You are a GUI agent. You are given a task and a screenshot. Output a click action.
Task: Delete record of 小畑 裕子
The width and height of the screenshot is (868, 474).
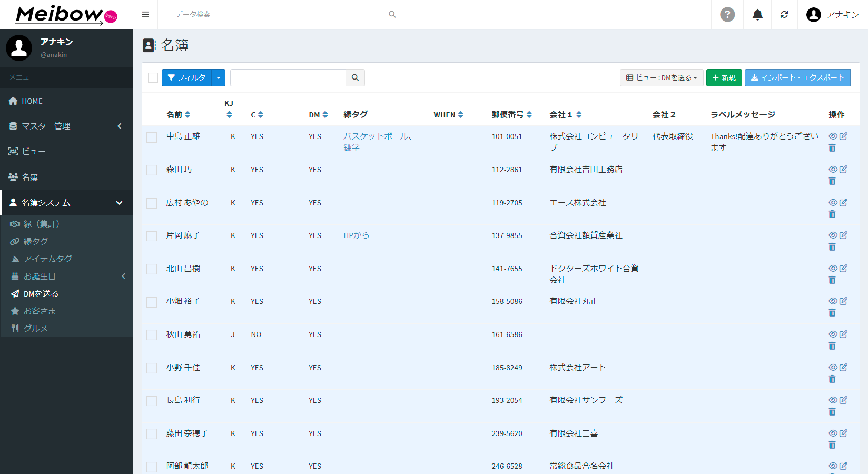pyautogui.click(x=832, y=313)
